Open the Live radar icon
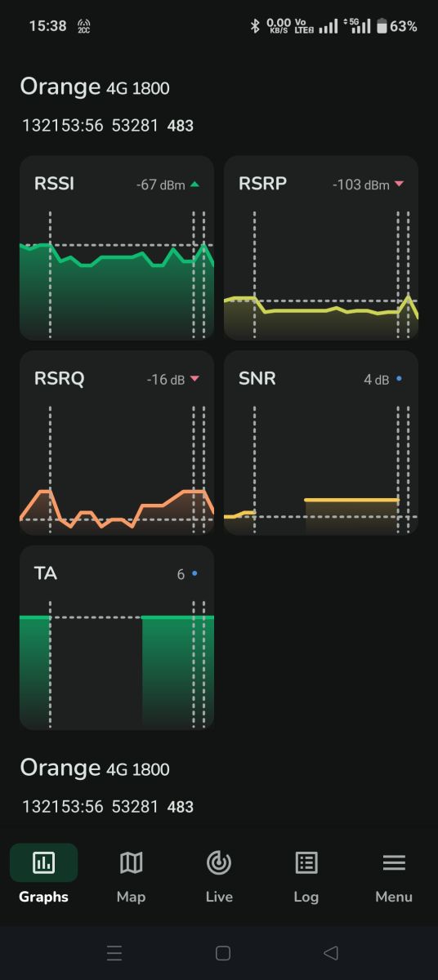 [x=219, y=862]
